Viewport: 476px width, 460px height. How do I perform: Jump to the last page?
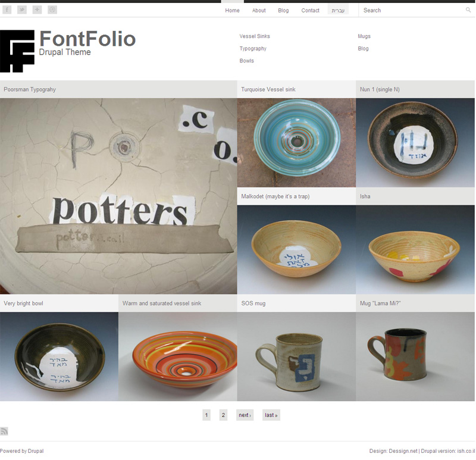pyautogui.click(x=271, y=415)
